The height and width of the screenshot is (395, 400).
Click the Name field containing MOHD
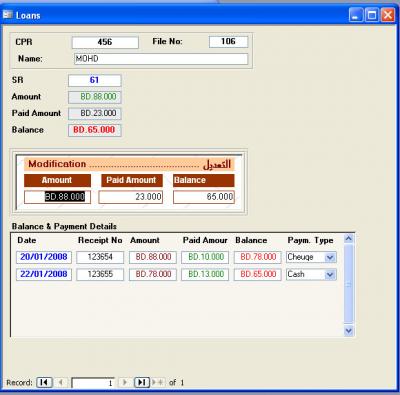point(161,59)
